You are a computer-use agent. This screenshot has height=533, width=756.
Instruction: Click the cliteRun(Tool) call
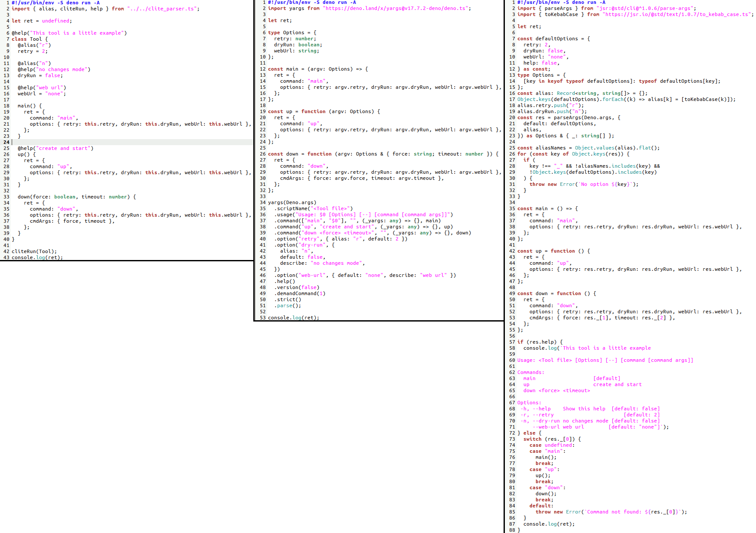coord(34,251)
